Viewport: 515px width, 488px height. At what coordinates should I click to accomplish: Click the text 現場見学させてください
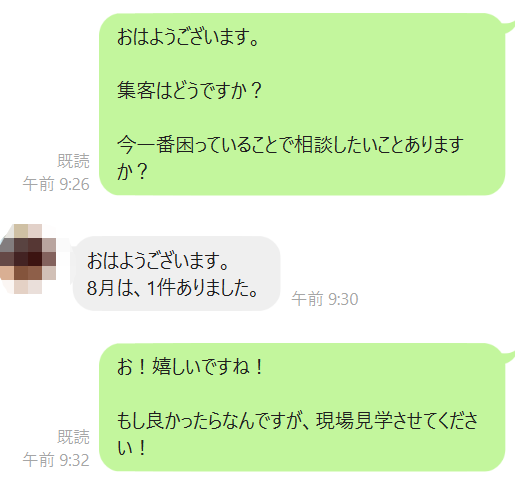tap(397, 420)
